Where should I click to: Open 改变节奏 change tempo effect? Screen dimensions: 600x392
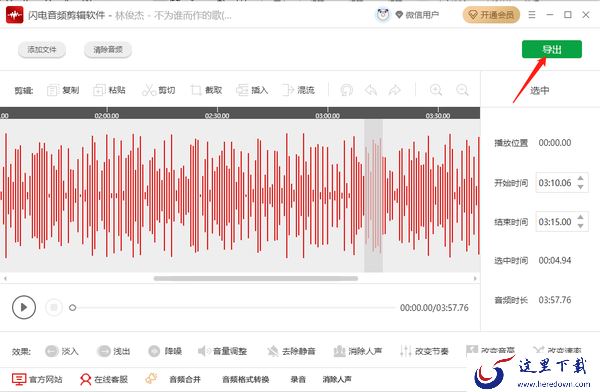[x=424, y=351]
